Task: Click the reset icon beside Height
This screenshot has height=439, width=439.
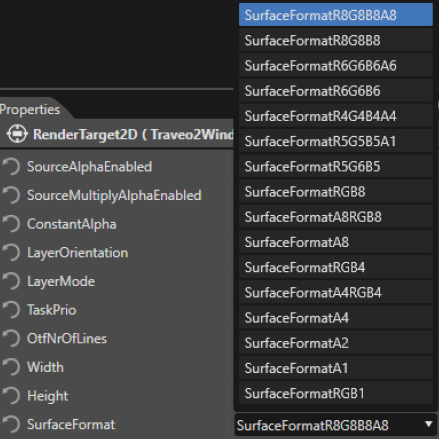Action: tap(11, 396)
